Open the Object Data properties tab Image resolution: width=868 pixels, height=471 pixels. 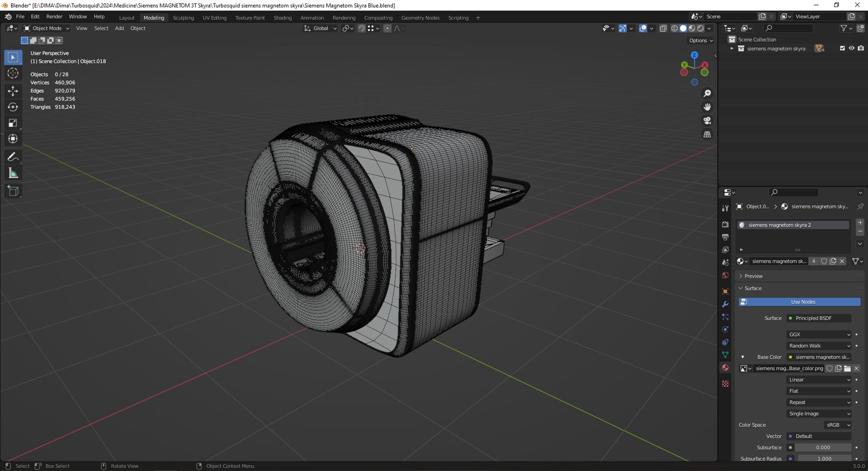click(725, 355)
